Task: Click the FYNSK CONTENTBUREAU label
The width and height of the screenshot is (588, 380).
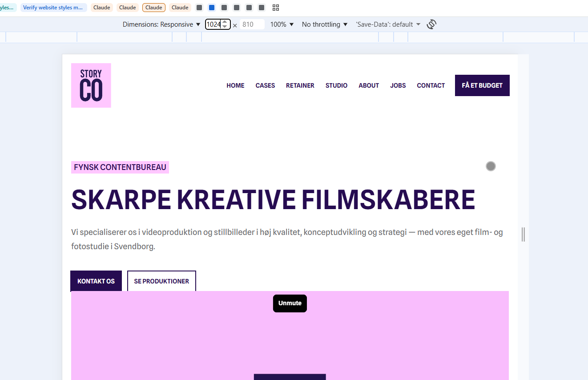Action: point(120,167)
